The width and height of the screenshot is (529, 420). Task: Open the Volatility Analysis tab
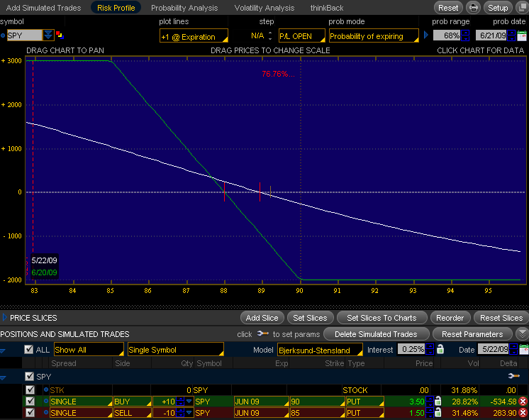264,8
